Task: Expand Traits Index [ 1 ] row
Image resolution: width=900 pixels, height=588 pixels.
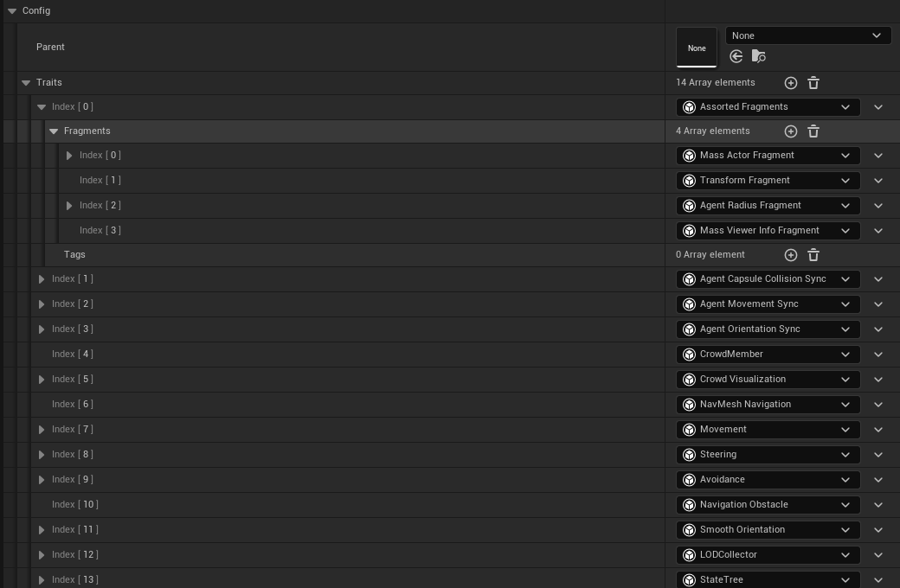Action: 42,278
